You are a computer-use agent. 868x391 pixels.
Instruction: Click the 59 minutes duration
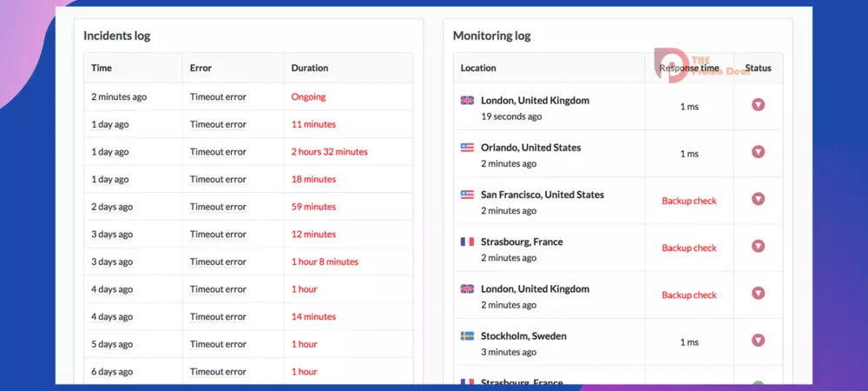click(x=313, y=207)
